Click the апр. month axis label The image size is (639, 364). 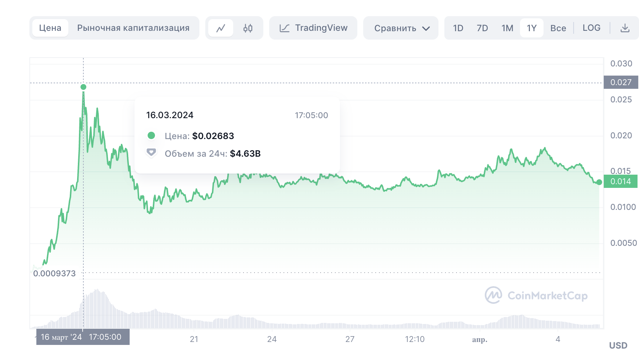tap(480, 339)
